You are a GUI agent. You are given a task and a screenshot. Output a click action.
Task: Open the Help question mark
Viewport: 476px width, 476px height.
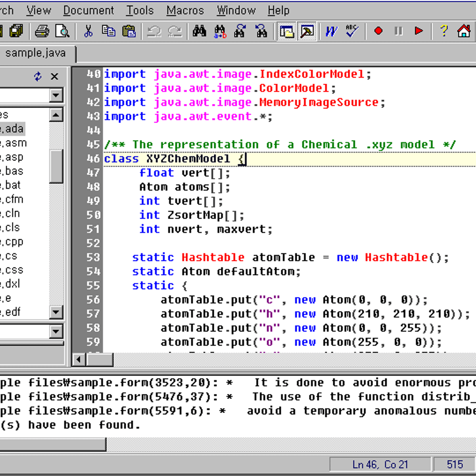click(443, 31)
